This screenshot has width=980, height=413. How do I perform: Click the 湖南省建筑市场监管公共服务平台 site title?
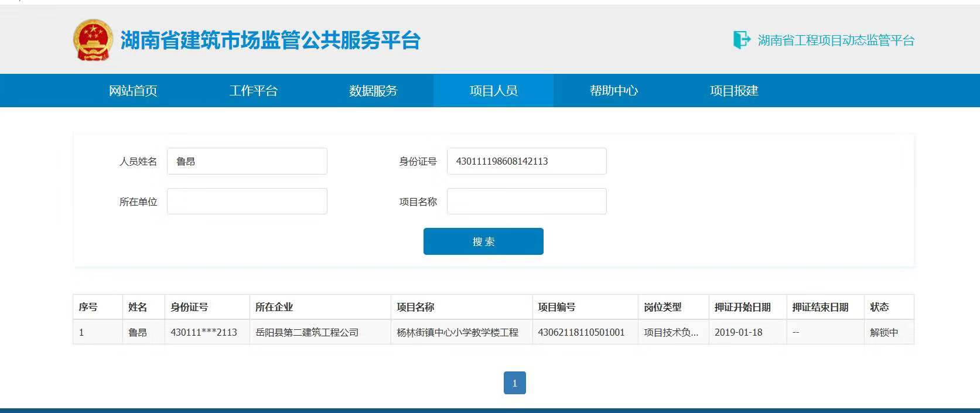(x=270, y=40)
